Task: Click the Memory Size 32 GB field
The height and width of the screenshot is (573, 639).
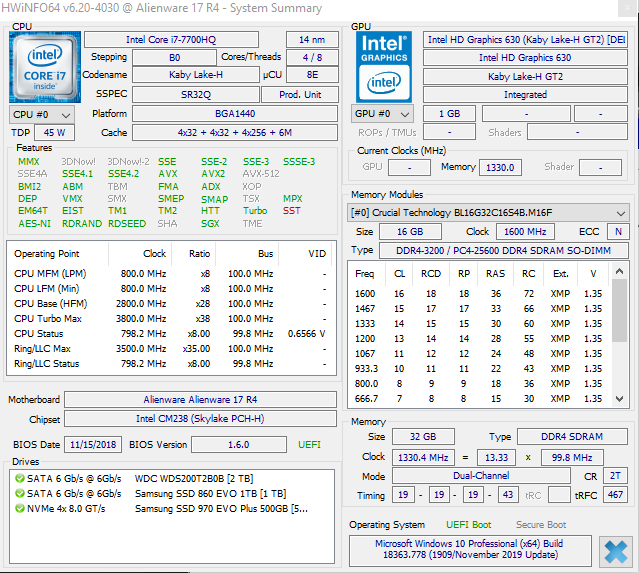Action: 423,436
